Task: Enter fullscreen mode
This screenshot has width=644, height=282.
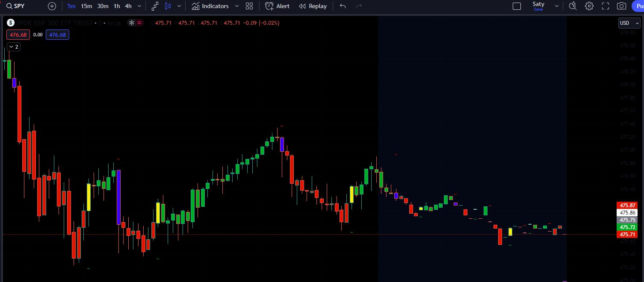Action: coord(606,6)
